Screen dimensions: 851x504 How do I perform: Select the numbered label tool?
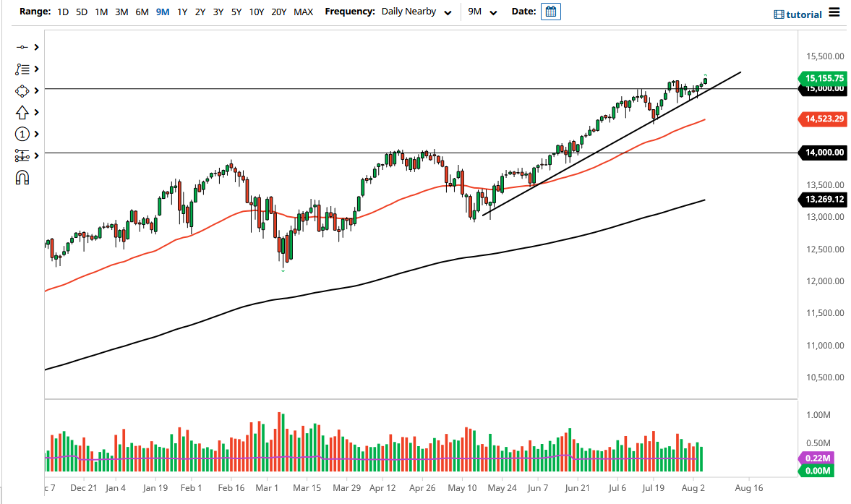[22, 134]
